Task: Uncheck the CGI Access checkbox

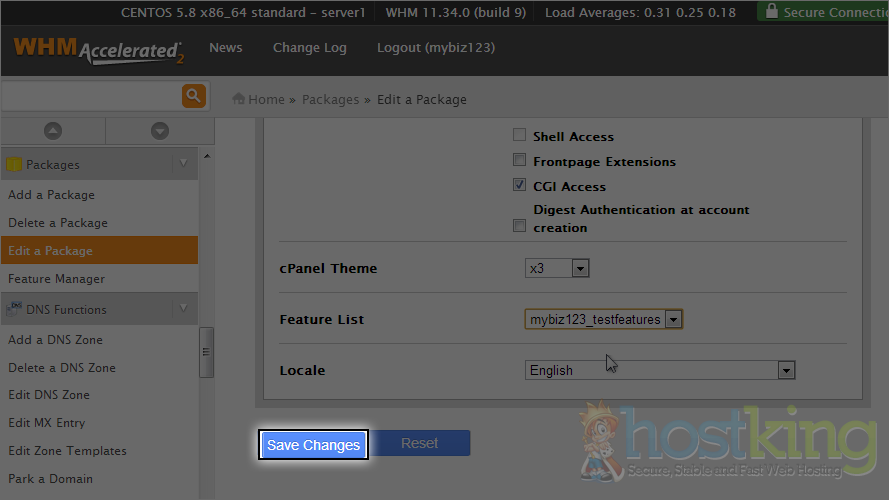Action: click(x=519, y=186)
